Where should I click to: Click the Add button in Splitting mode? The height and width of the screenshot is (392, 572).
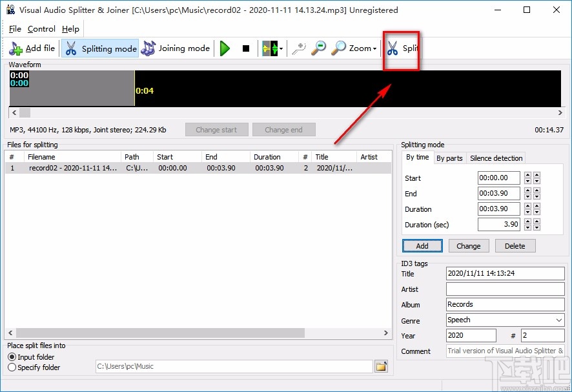422,246
